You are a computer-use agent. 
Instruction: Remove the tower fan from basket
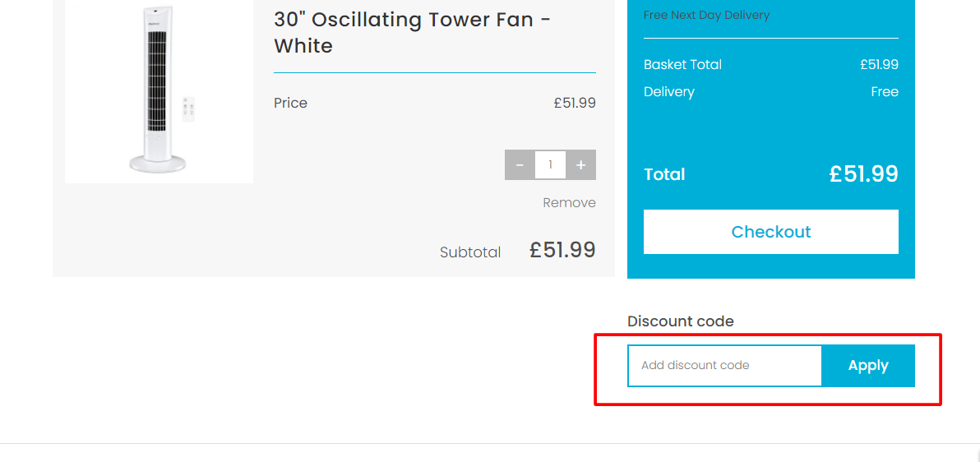[569, 202]
